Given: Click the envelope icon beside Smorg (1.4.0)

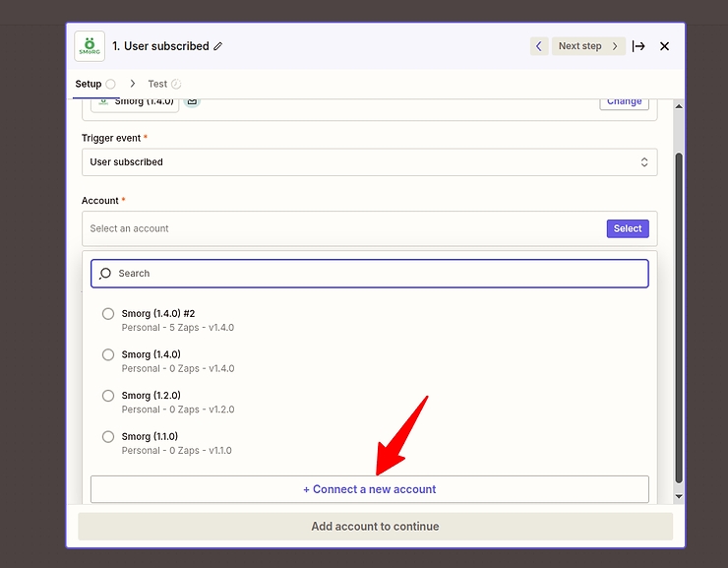Looking at the screenshot, I should pyautogui.click(x=192, y=100).
